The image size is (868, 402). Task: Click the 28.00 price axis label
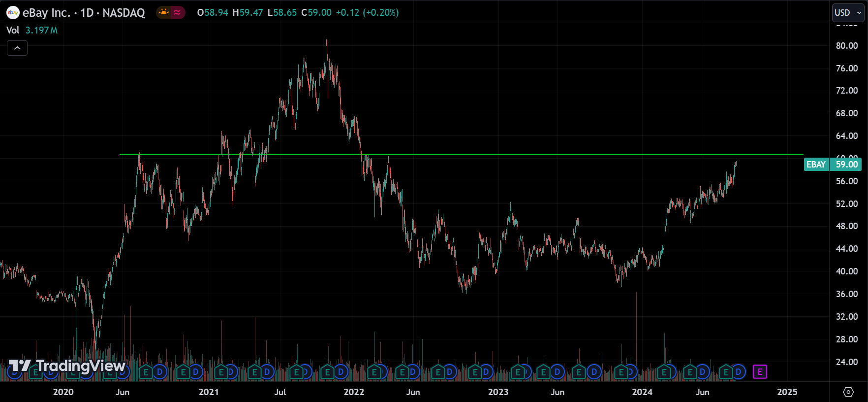[847, 339]
